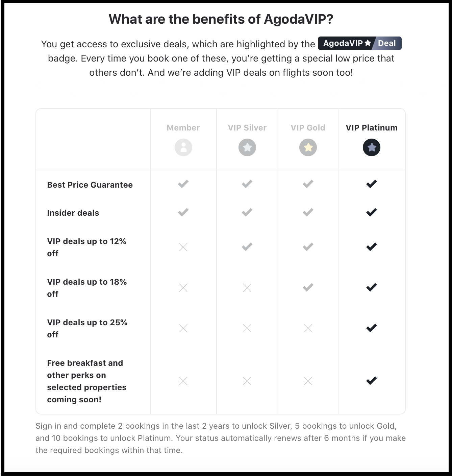Image resolution: width=452 pixels, height=476 pixels.
Task: Click the Insider deals row label
Action: coord(73,213)
